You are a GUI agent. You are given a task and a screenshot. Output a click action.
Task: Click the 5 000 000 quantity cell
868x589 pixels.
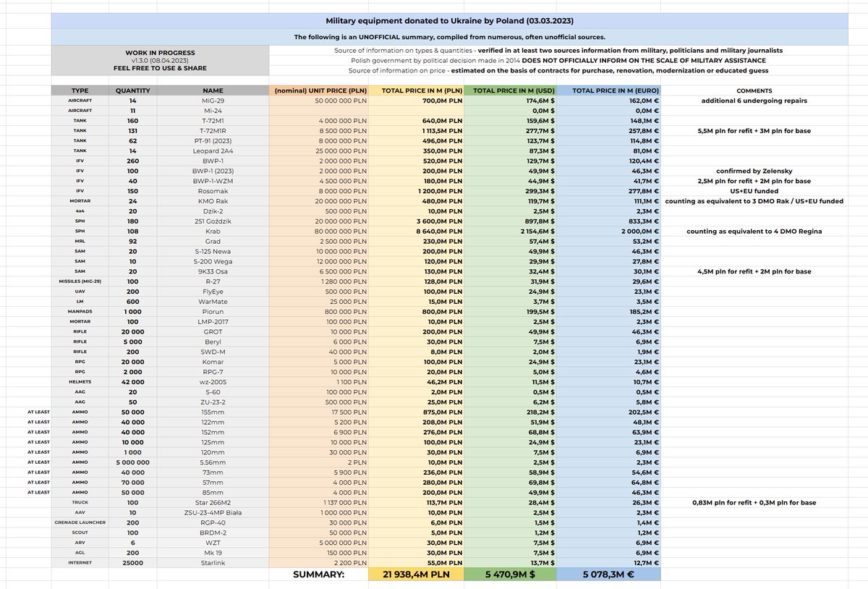133,462
